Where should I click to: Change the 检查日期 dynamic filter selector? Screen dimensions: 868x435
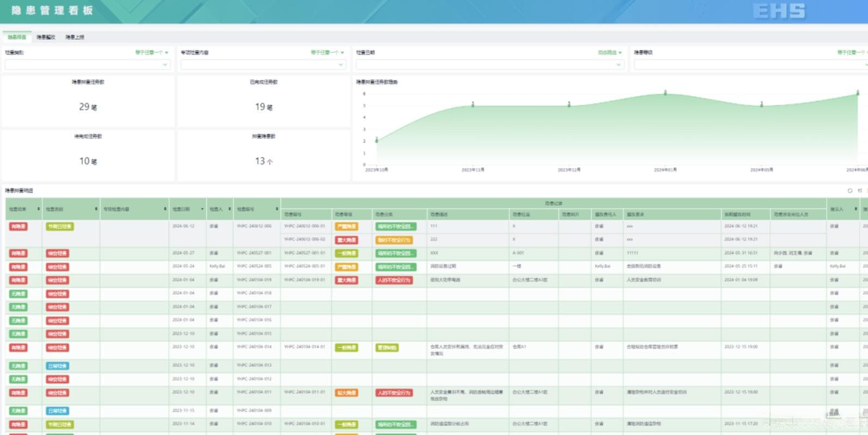tap(610, 52)
